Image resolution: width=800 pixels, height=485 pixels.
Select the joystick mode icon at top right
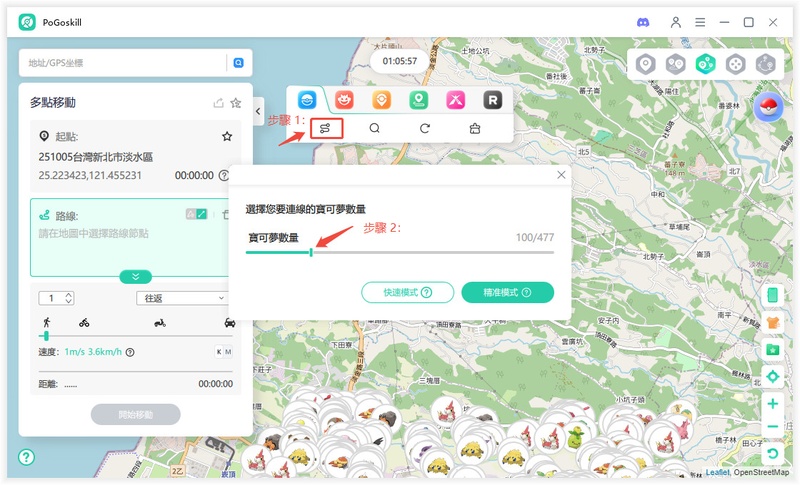tap(735, 64)
